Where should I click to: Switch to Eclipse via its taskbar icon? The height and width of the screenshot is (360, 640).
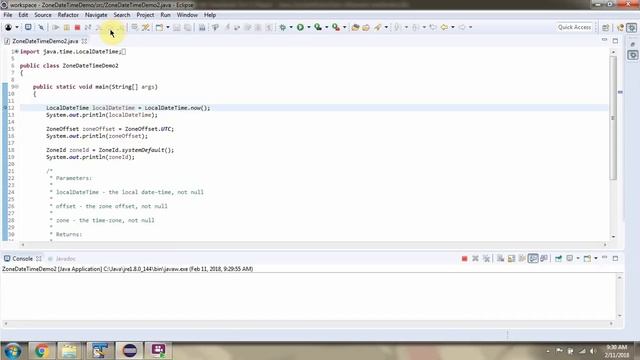tap(129, 351)
